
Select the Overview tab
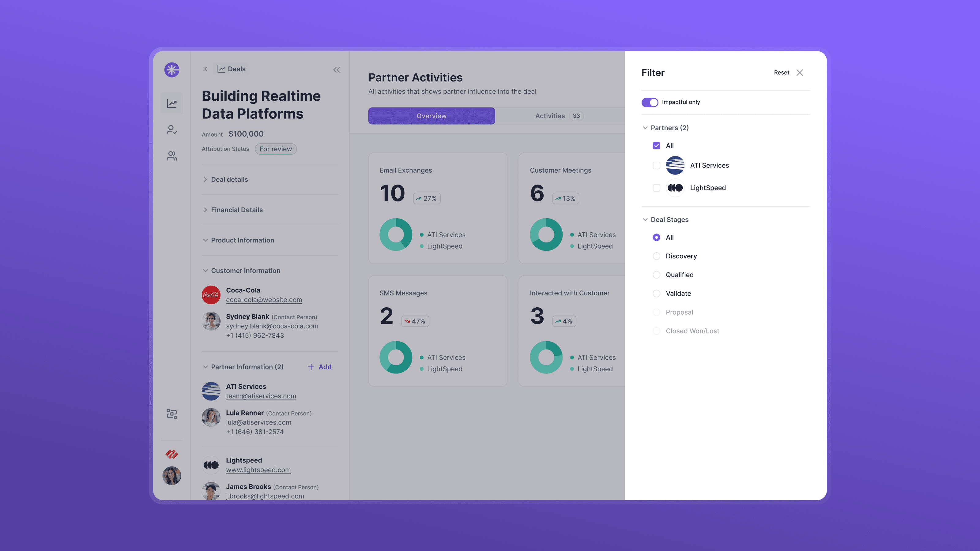(432, 116)
